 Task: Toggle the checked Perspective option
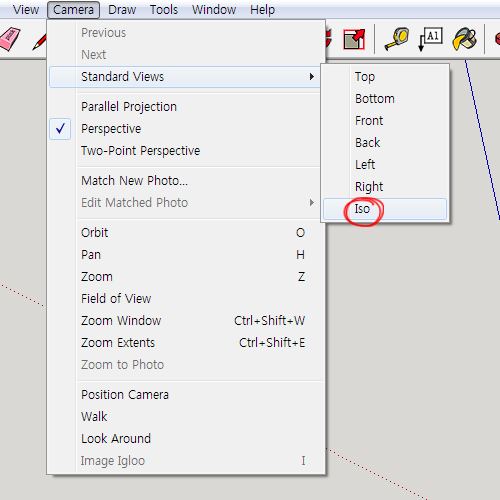click(x=185, y=129)
